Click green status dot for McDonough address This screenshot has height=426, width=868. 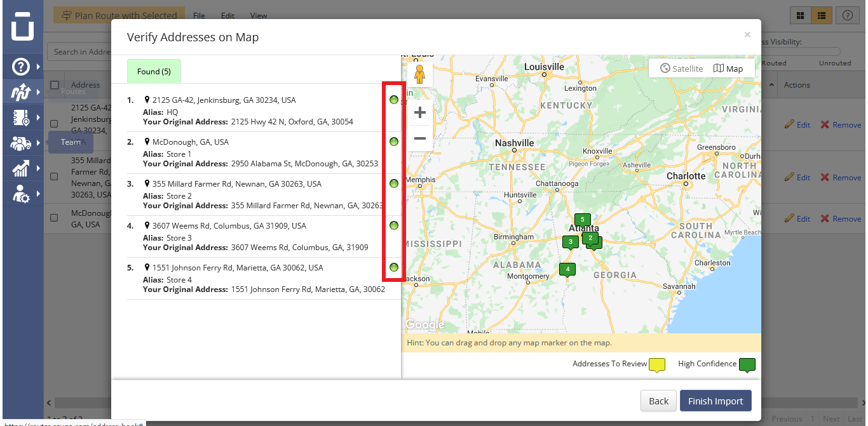(394, 142)
